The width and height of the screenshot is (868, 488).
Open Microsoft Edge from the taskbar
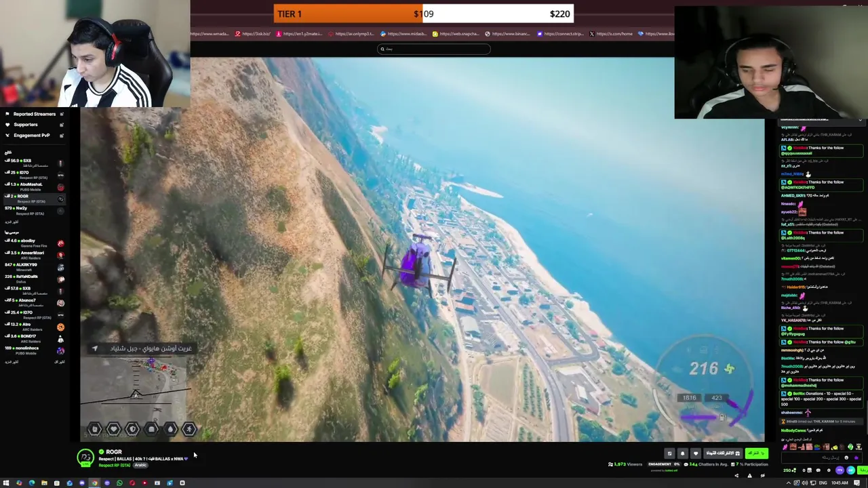[31, 483]
